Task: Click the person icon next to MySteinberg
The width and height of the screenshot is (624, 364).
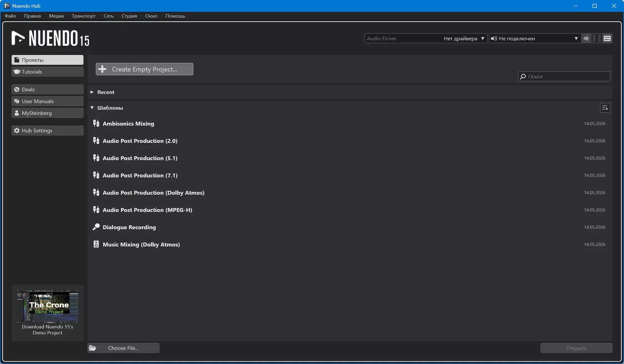Action: [17, 113]
